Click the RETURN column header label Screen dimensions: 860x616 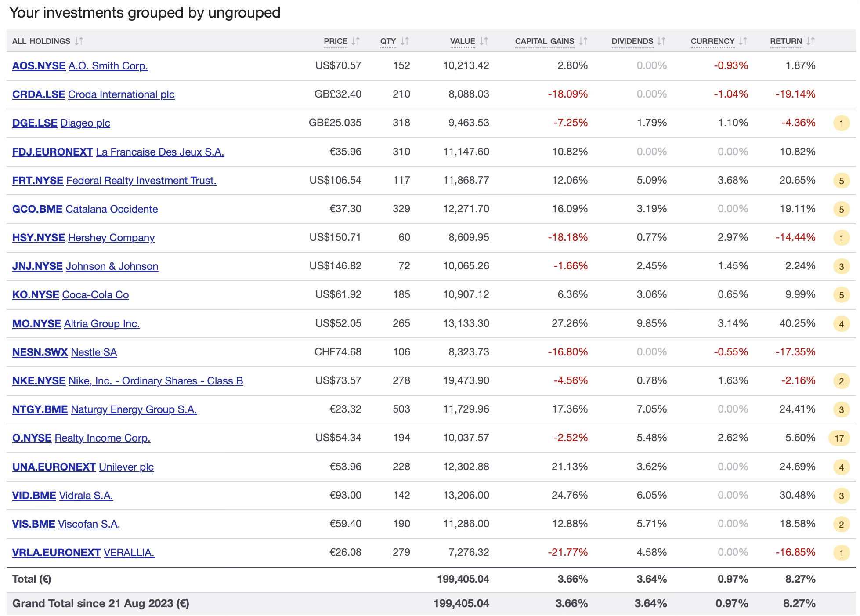[786, 41]
